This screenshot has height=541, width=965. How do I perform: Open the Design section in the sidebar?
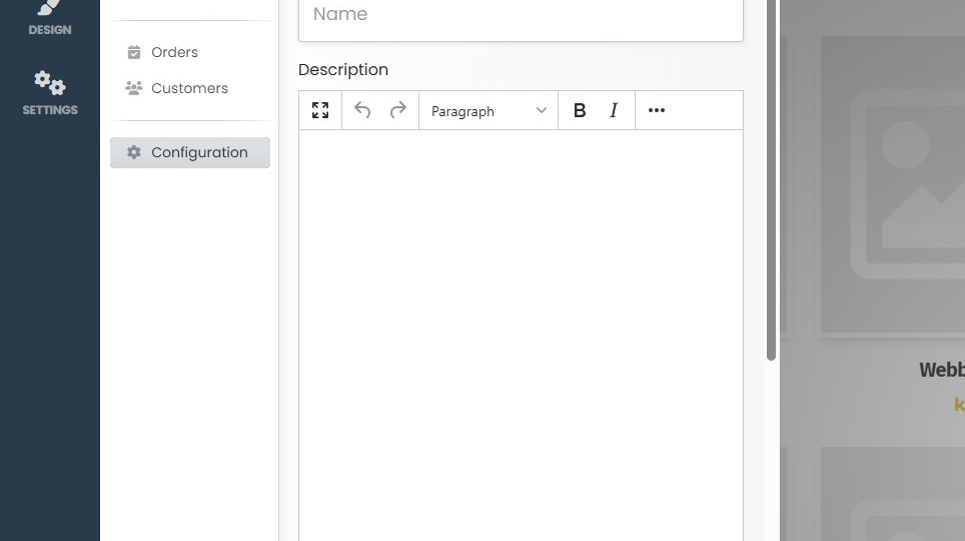coord(49,18)
